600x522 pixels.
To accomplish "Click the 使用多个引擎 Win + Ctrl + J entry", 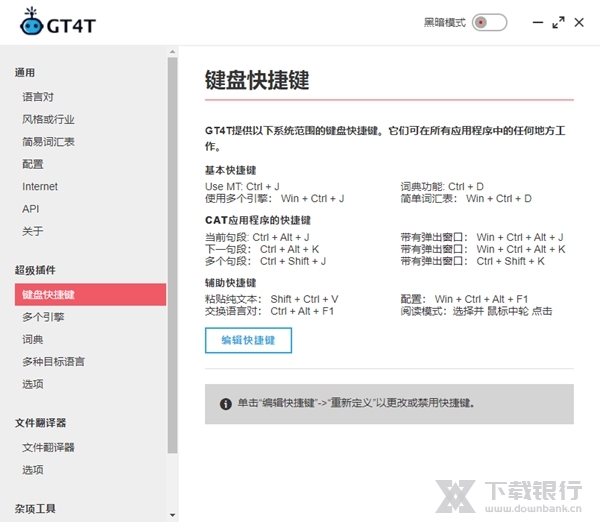I will pyautogui.click(x=275, y=199).
